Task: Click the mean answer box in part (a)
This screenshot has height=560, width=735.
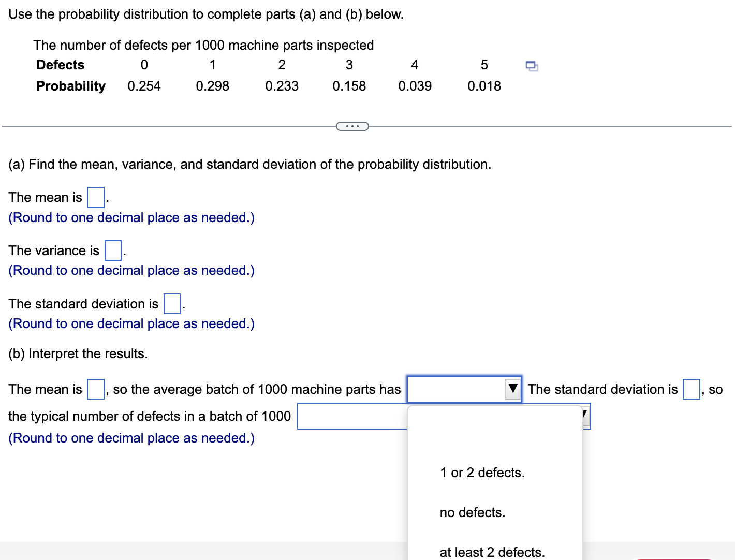Action: (95, 197)
